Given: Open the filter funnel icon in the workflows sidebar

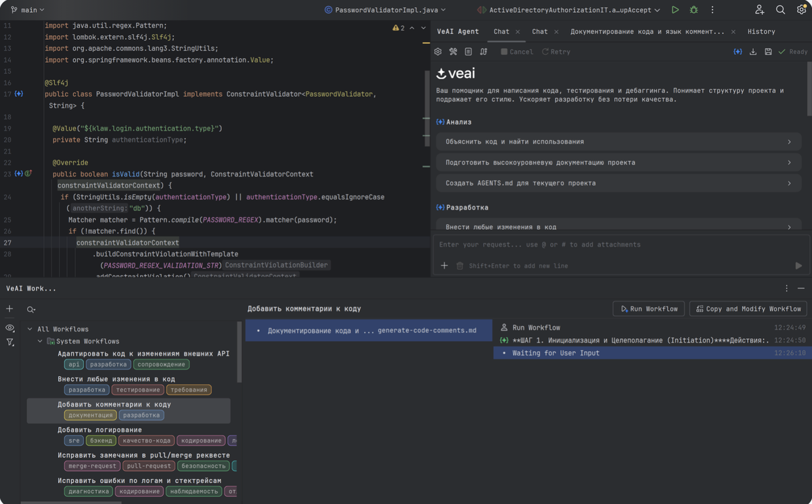Looking at the screenshot, I should 9,343.
